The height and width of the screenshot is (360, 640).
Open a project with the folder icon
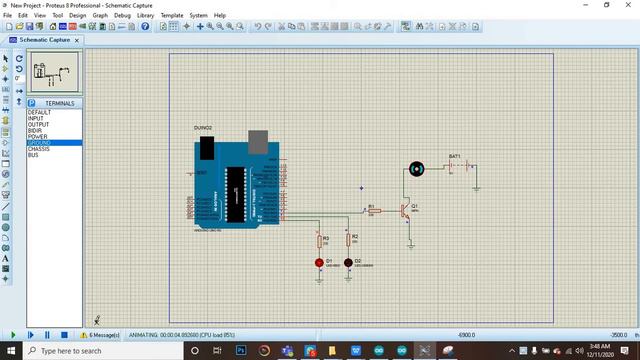19,27
